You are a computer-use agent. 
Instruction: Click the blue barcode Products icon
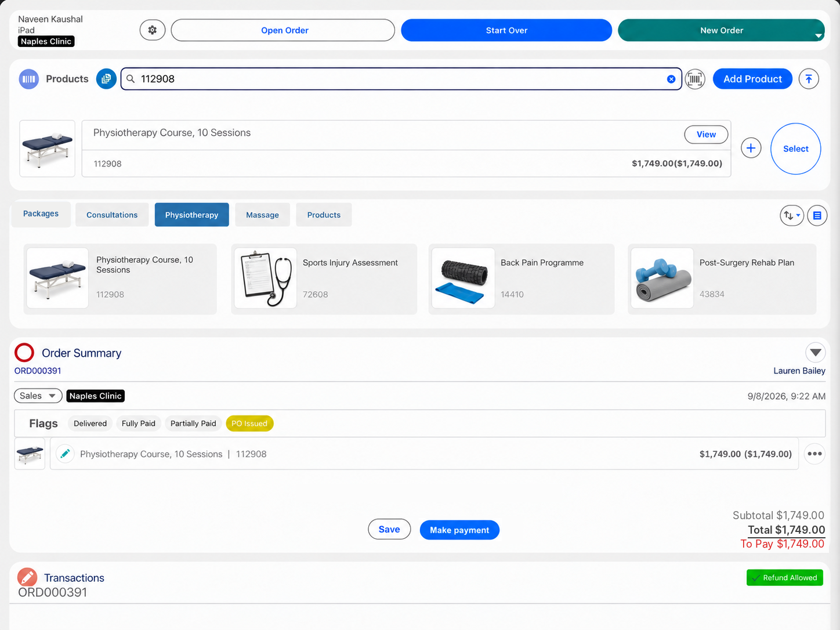pos(28,79)
